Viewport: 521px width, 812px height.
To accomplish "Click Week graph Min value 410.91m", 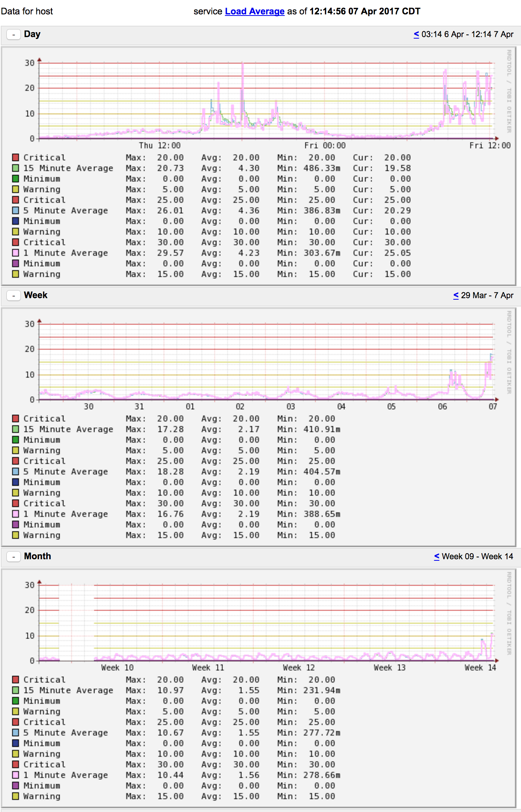I will (322, 429).
